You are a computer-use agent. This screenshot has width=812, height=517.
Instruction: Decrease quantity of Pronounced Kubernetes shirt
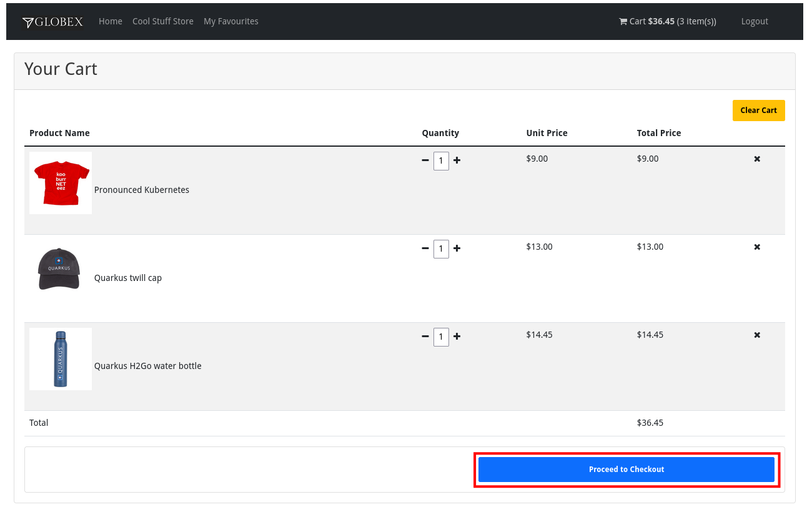[x=425, y=160]
